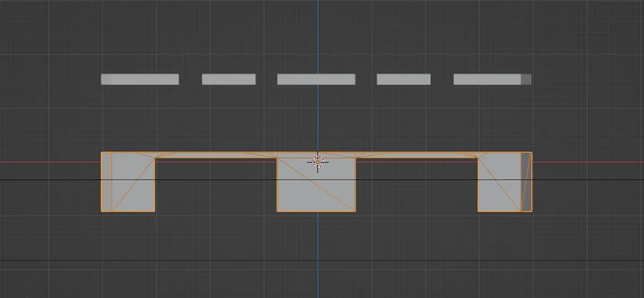Click the center plank in the top row
The height and width of the screenshot is (298, 644).
[x=316, y=79]
